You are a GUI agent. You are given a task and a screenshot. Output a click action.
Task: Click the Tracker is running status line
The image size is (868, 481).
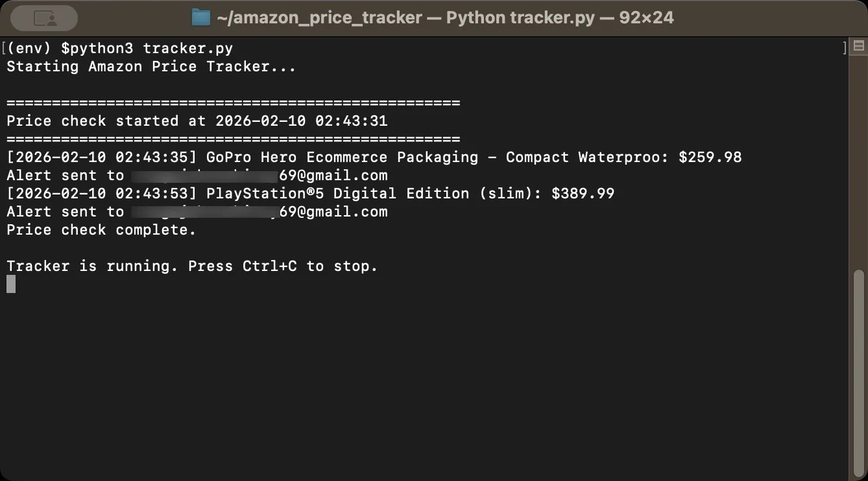point(192,266)
